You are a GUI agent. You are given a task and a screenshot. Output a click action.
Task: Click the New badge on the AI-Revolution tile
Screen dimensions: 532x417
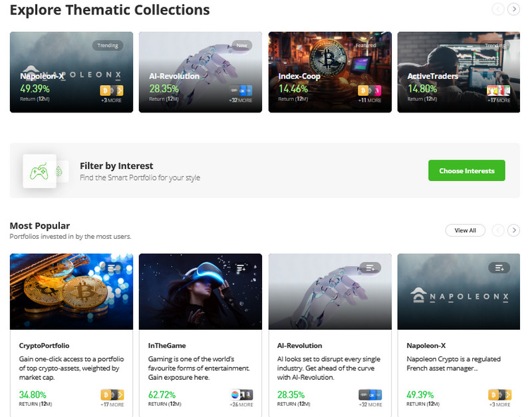pyautogui.click(x=241, y=46)
